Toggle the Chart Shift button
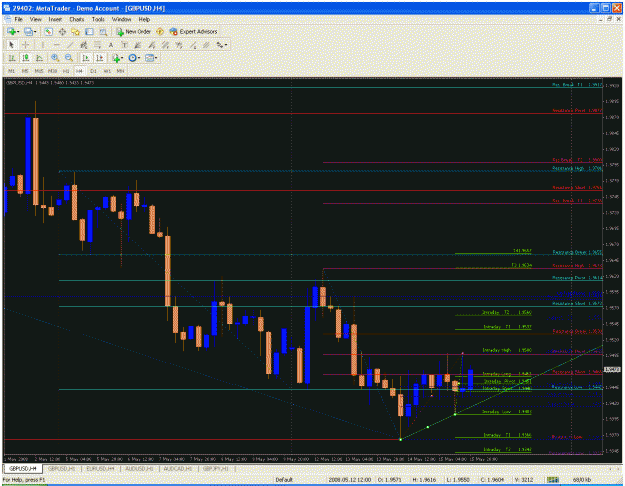The image size is (625, 486). click(100, 58)
